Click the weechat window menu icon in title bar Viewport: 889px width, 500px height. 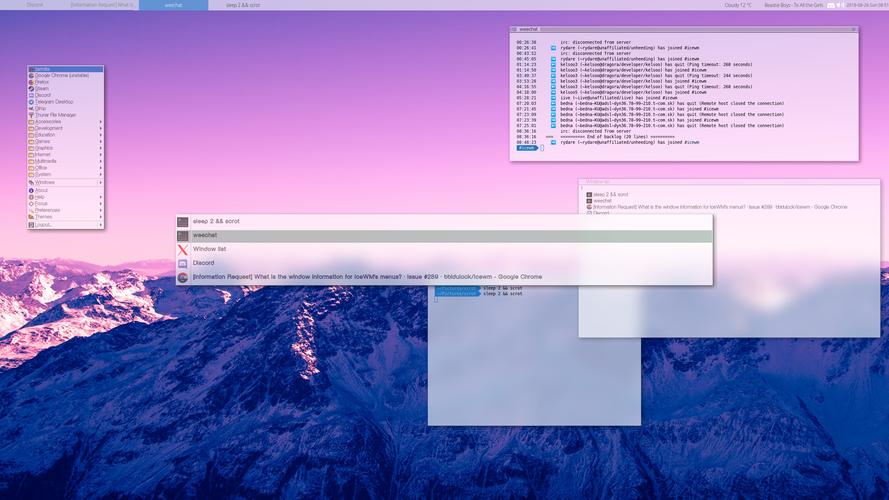514,29
